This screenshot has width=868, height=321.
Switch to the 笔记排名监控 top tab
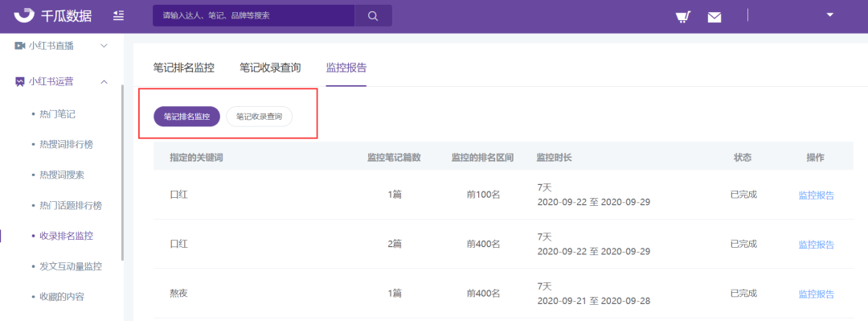(183, 68)
